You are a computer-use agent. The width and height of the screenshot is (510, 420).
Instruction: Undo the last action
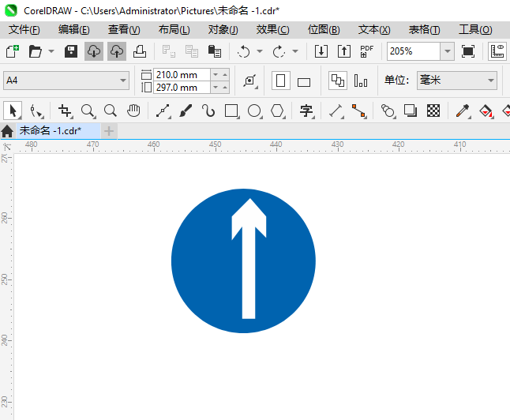pos(244,51)
